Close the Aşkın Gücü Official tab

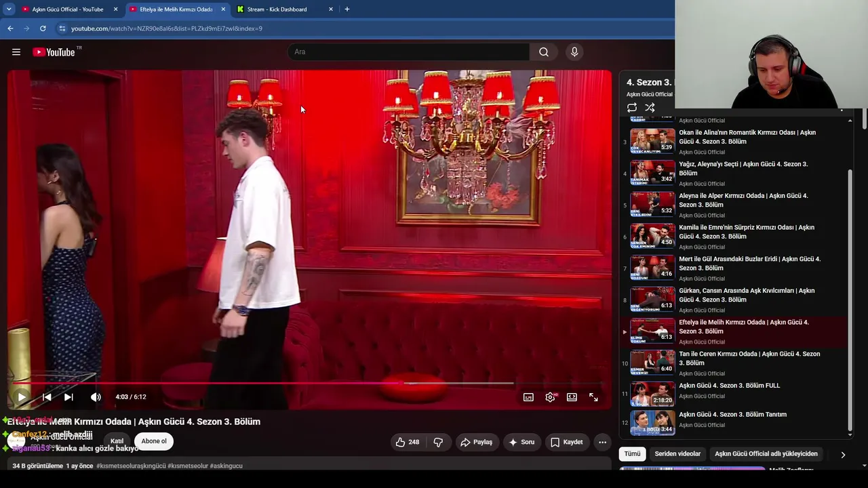pos(115,9)
